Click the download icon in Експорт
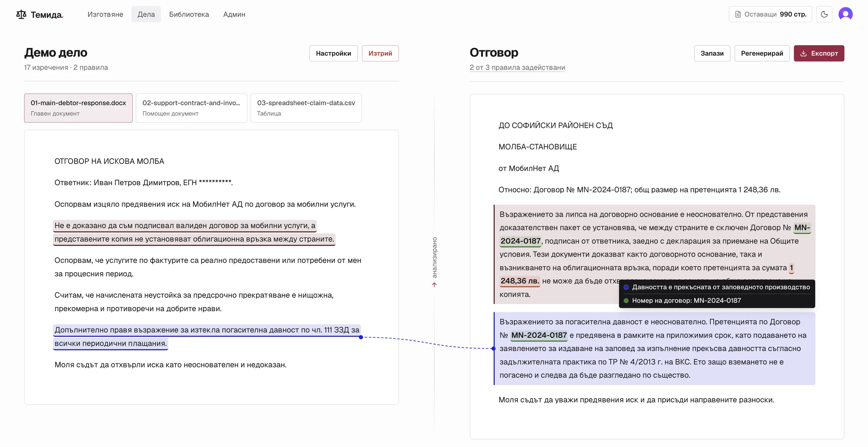 (803, 53)
